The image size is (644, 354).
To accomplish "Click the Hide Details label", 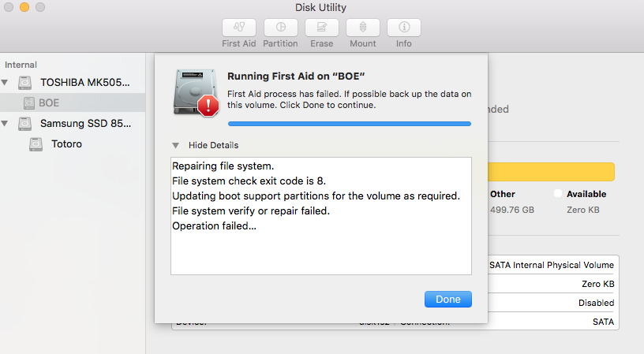I will (213, 145).
